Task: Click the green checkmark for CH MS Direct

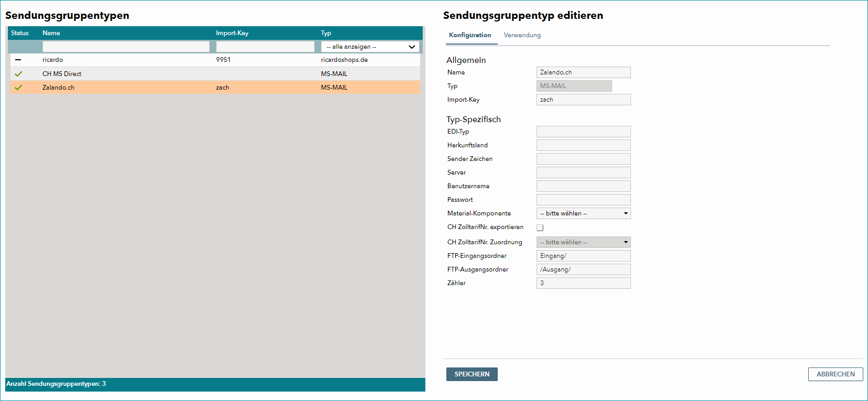Action: (18, 74)
